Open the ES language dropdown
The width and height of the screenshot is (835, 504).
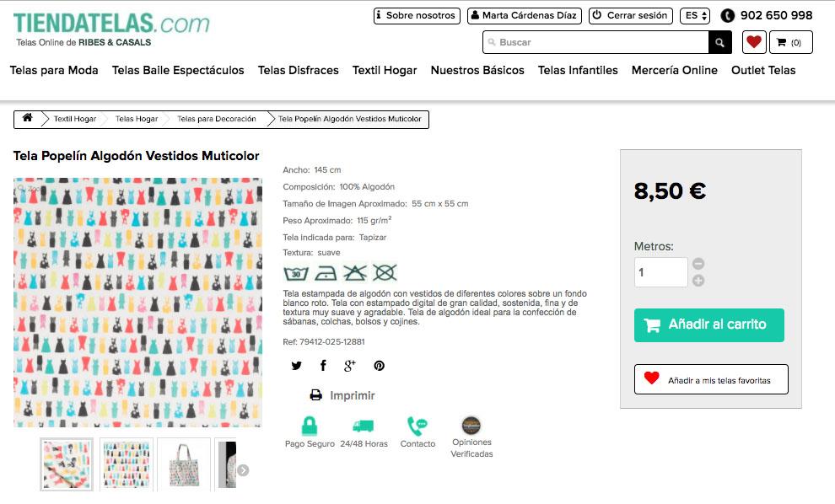click(x=695, y=15)
